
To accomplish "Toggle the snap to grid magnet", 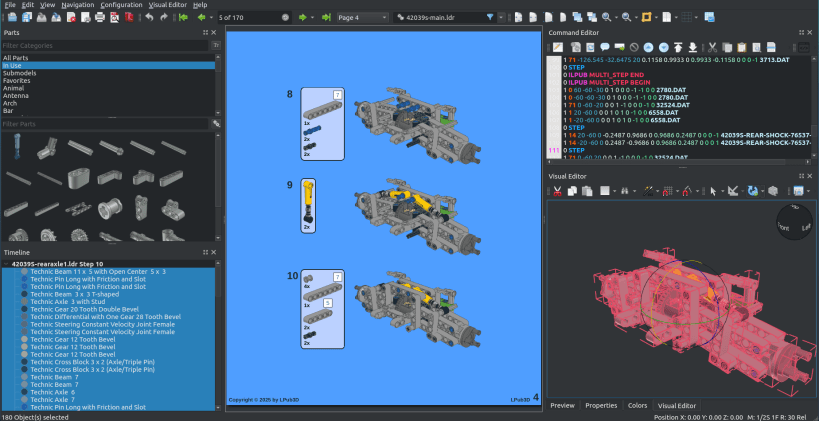I will (x=666, y=191).
